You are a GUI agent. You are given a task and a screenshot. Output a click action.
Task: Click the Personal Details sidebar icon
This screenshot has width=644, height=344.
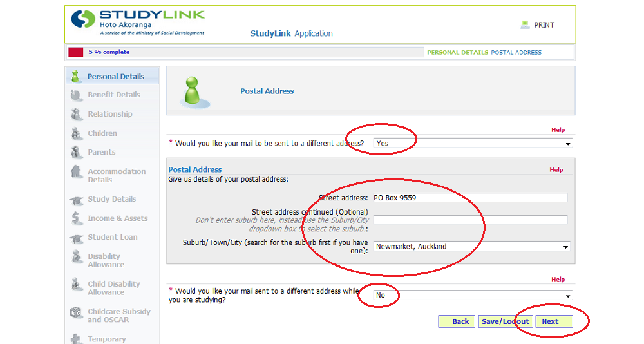click(76, 76)
